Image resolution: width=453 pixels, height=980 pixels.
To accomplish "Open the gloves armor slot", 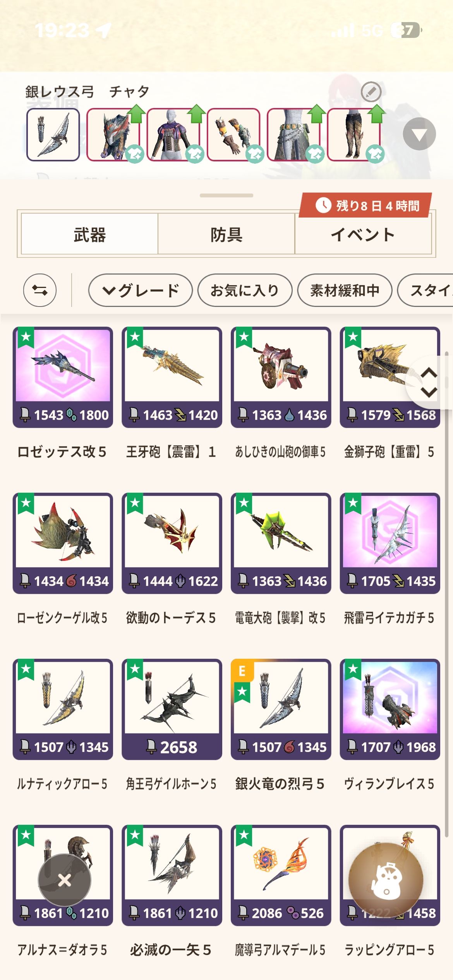I will coord(233,135).
